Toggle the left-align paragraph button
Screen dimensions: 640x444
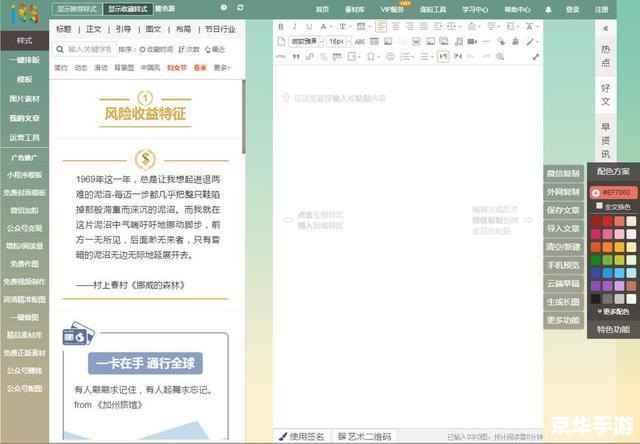381,27
